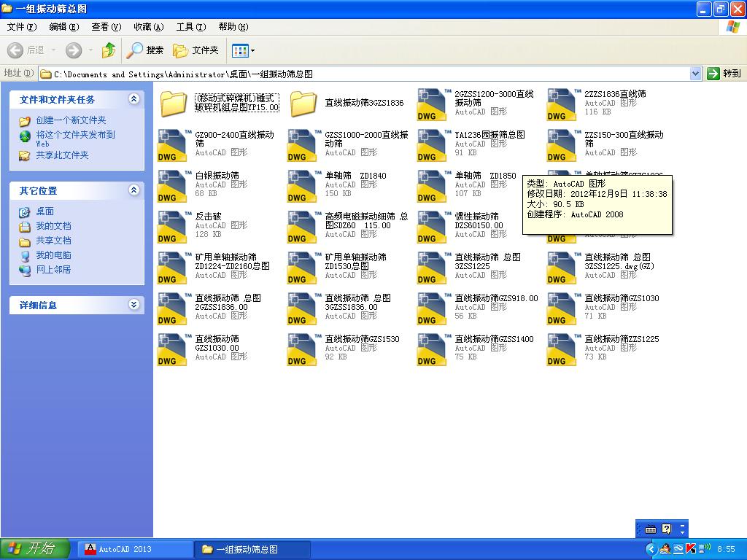747x560 pixels.
Task: Open the views dropdown in toolbar
Action: pos(243,50)
